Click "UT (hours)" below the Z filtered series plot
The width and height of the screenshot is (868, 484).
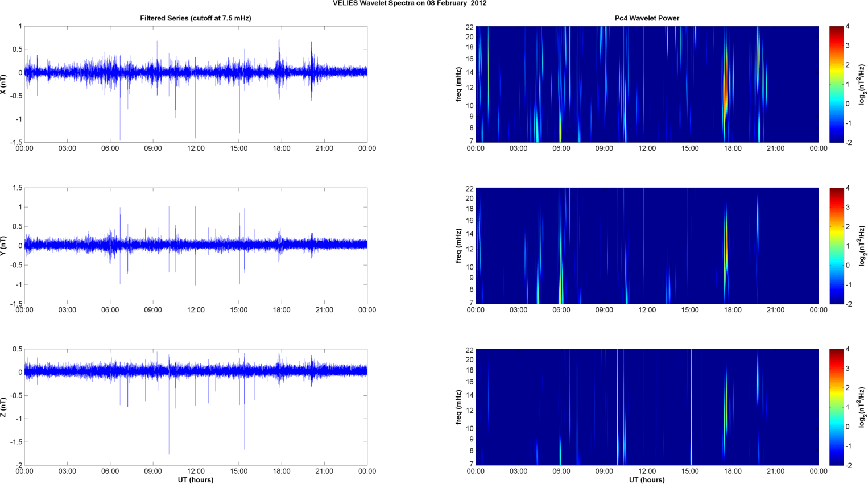click(196, 480)
